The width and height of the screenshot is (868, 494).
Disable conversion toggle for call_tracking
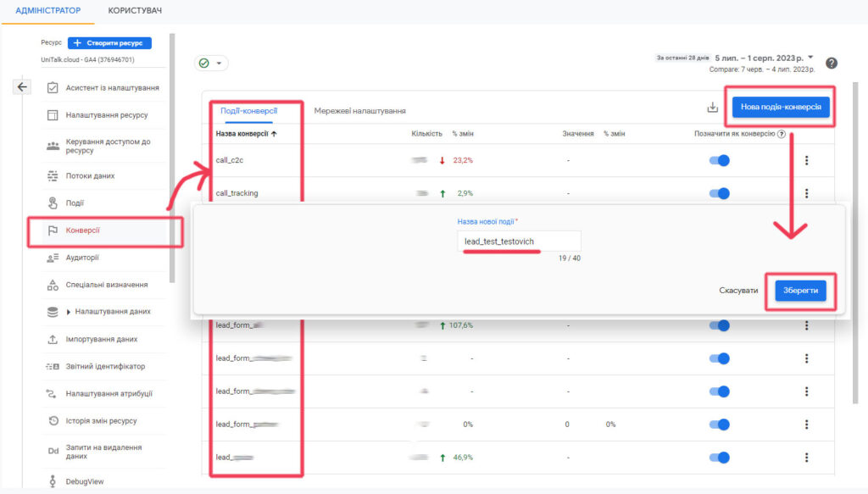click(719, 193)
